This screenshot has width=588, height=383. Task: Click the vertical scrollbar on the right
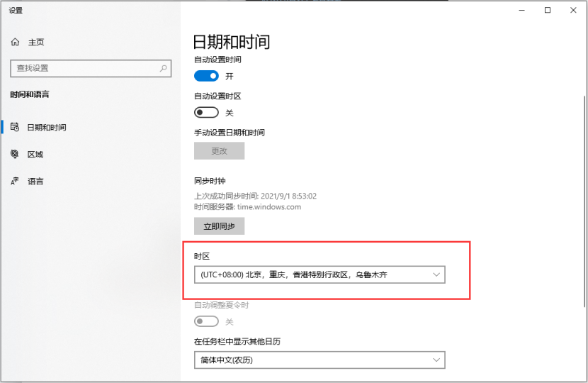pos(585,201)
